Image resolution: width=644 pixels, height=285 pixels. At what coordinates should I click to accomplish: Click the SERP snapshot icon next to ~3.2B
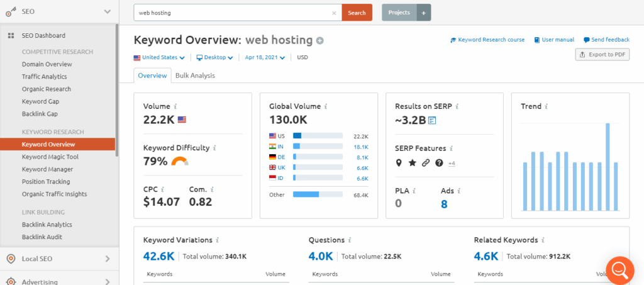coord(432,121)
